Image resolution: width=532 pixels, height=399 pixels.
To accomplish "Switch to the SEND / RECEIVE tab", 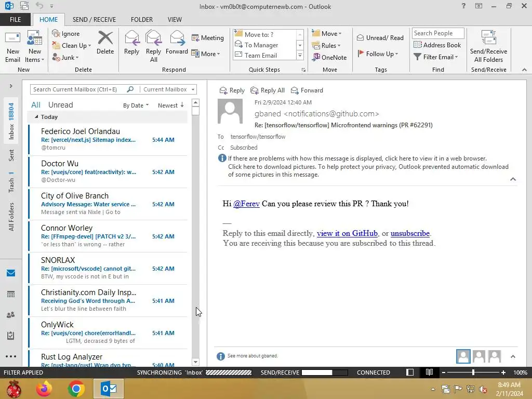I will tap(95, 20).
